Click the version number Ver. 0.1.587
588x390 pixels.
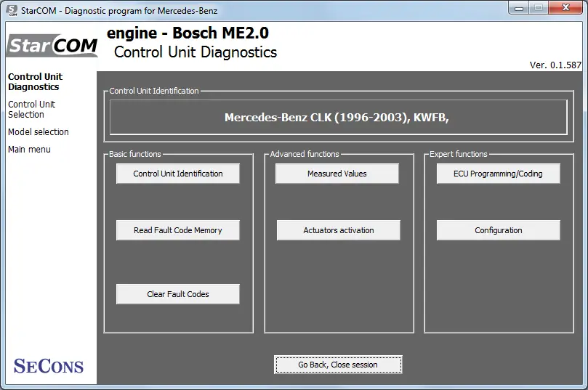[x=555, y=65]
